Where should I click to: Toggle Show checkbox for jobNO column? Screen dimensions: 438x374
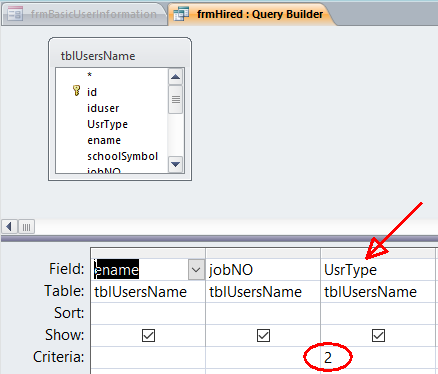263,335
